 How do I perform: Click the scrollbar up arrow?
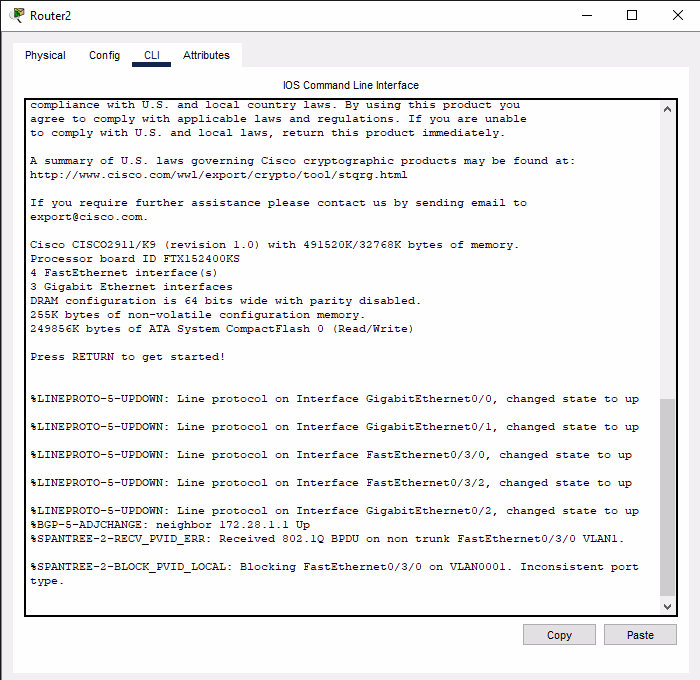pos(667,109)
